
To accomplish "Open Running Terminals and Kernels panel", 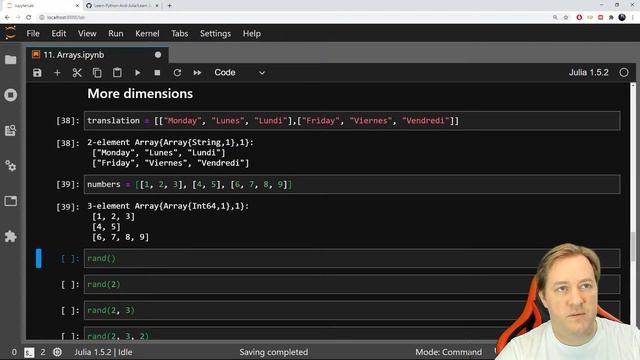I will click(11, 95).
